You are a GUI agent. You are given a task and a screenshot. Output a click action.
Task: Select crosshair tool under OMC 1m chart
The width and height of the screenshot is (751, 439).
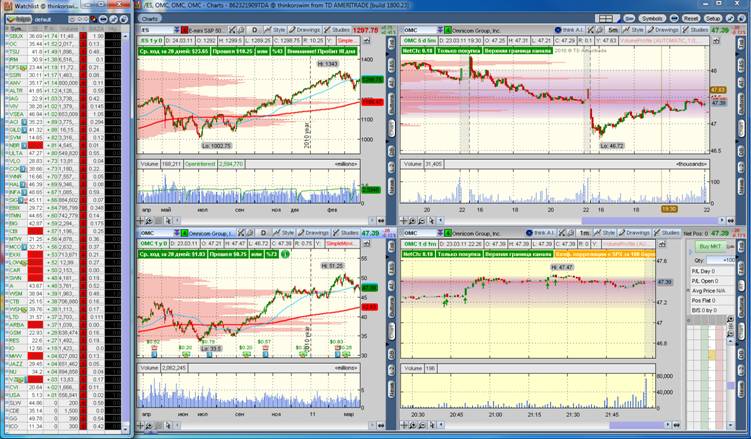click(x=404, y=425)
